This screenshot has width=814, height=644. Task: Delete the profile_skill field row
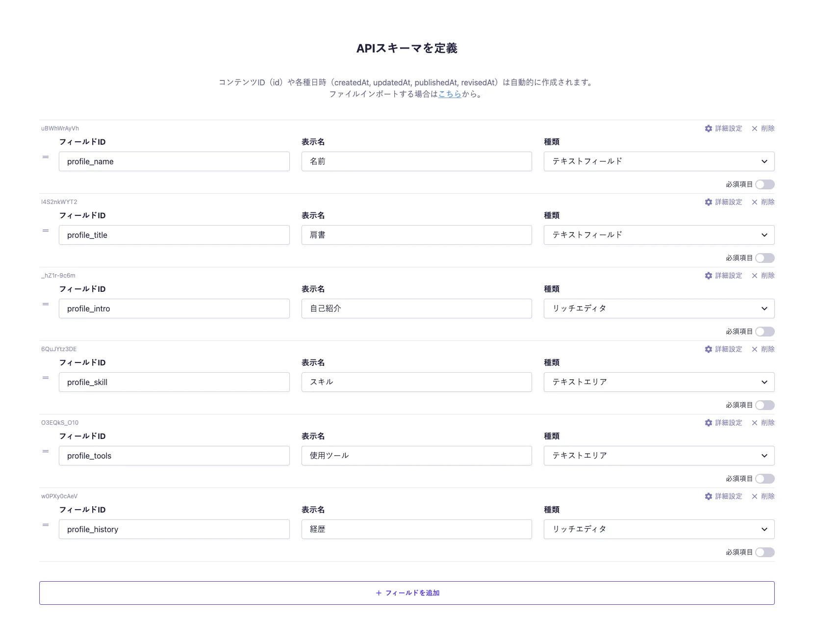pos(763,349)
